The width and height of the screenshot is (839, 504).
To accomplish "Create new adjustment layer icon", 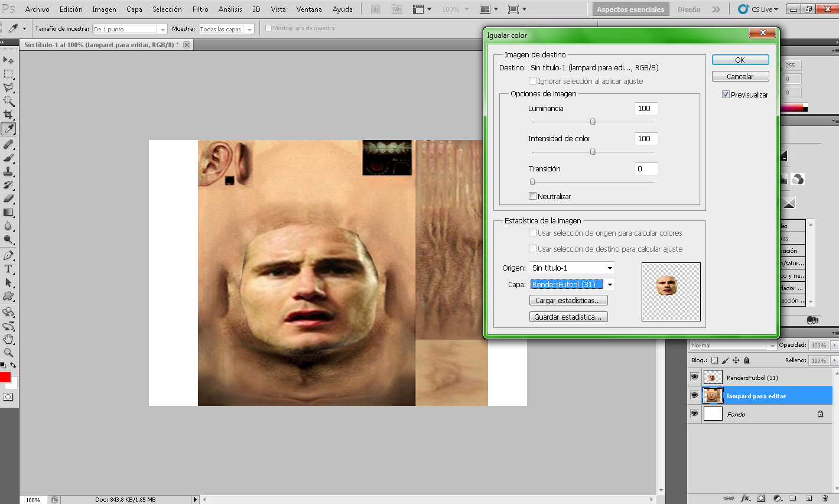I will 778,498.
